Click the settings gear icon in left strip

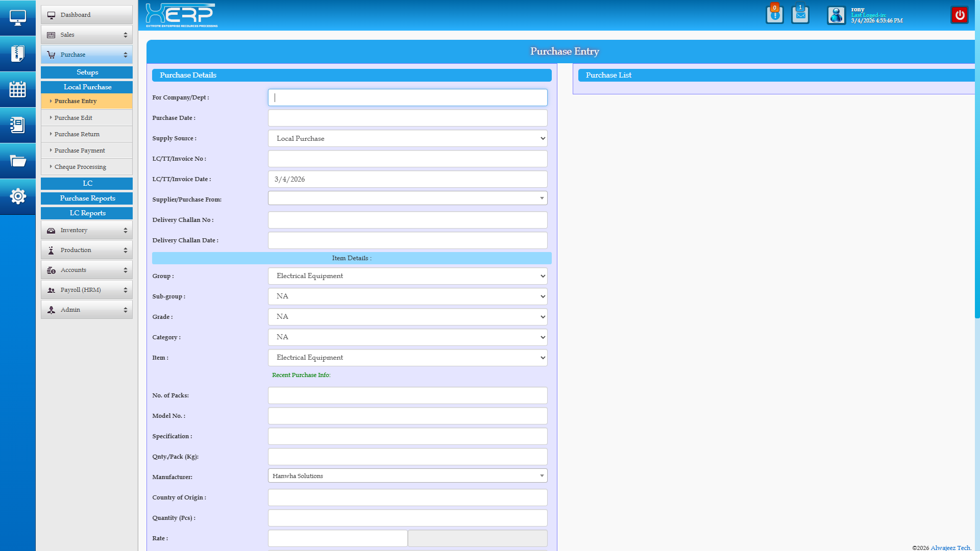point(17,196)
